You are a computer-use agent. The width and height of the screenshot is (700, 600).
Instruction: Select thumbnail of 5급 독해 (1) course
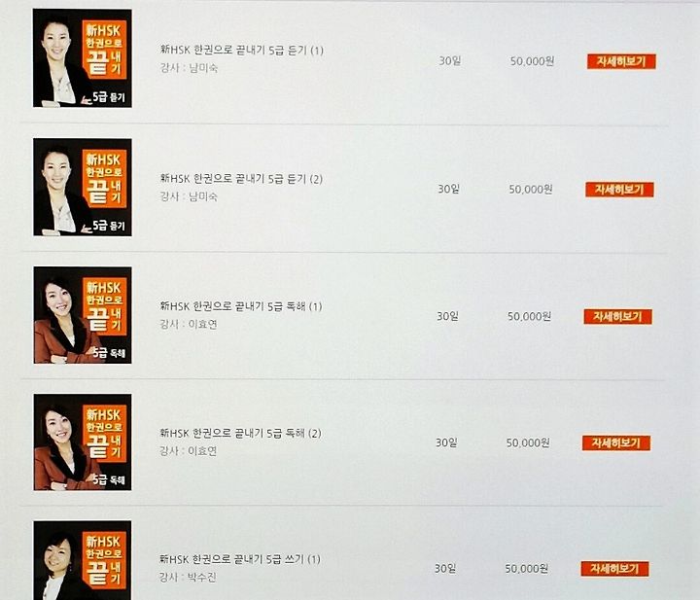pos(82,315)
